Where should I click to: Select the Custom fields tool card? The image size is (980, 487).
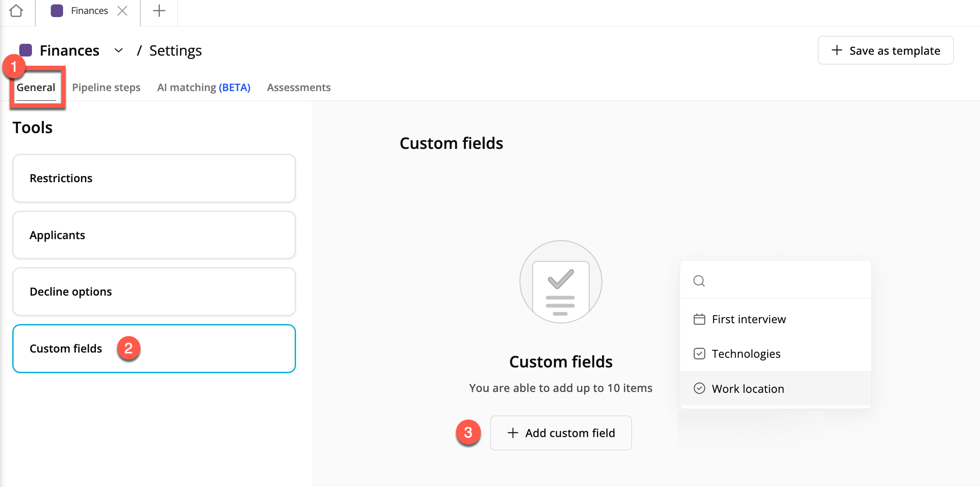coord(154,349)
